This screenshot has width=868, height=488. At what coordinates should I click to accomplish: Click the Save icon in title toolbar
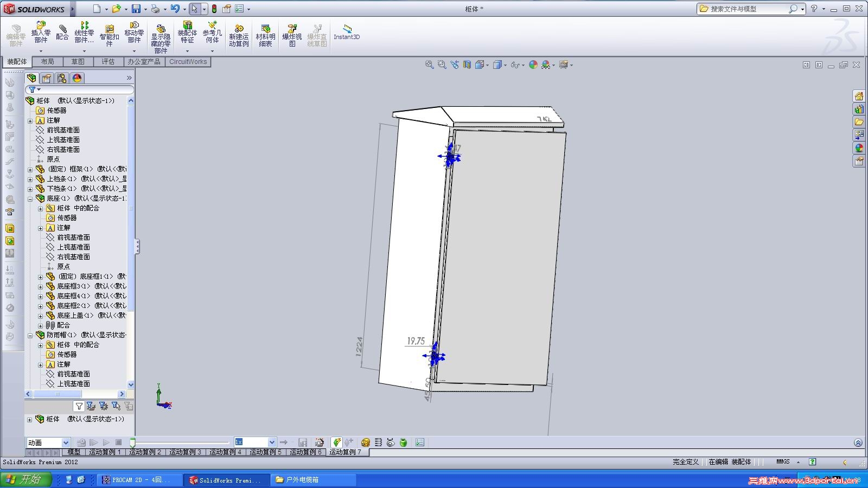pos(136,9)
